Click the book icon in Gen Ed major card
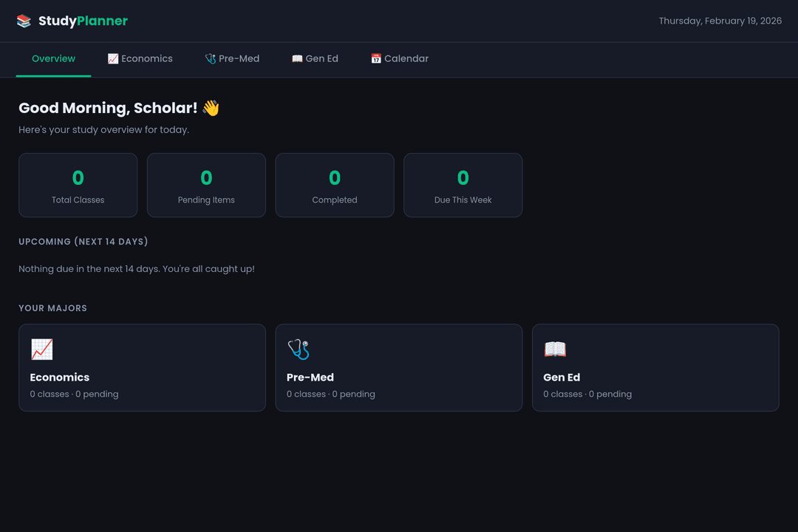Viewport: 798px width, 532px height. point(555,349)
